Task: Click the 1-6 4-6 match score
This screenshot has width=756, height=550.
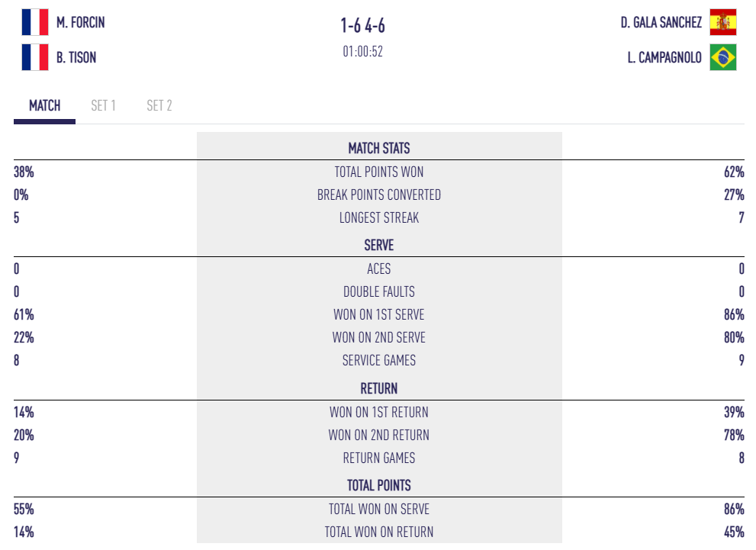Action: click(362, 26)
